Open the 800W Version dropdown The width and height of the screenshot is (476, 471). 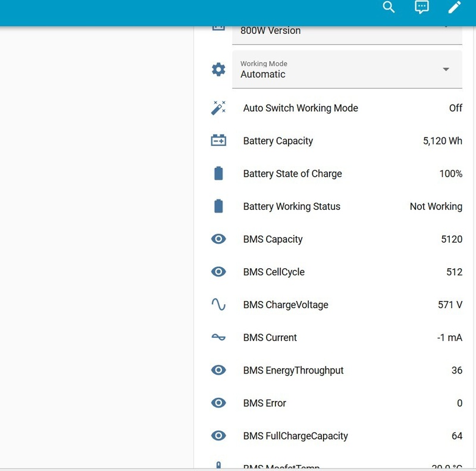coord(347,35)
